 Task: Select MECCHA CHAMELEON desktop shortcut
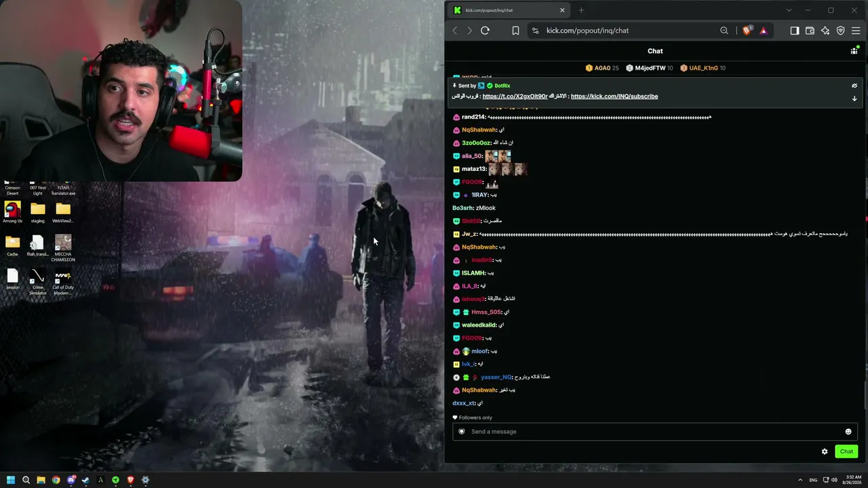[x=63, y=248]
